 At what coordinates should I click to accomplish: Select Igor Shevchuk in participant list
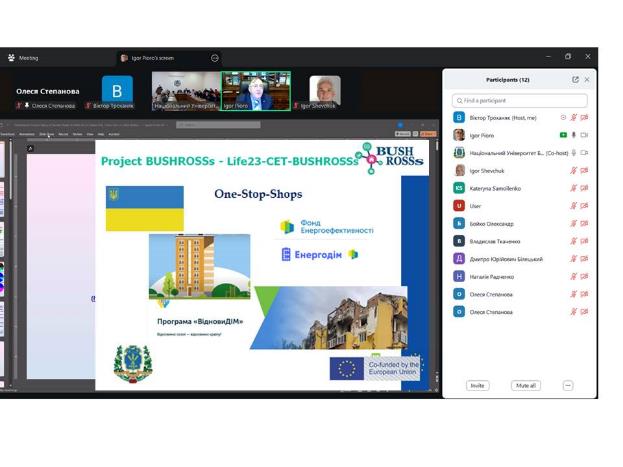(520, 171)
